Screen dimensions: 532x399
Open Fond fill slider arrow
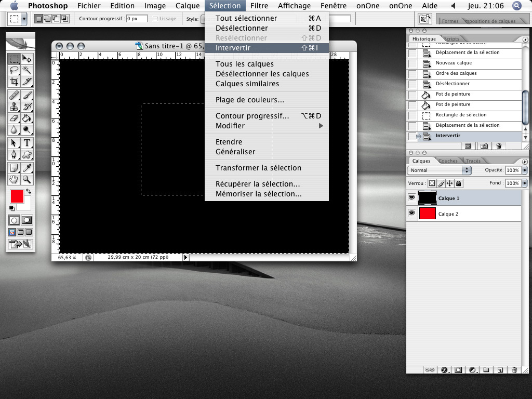pos(525,183)
